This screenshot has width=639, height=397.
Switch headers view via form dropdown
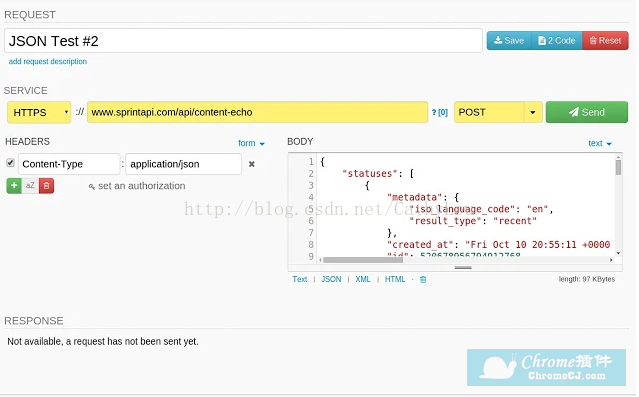251,143
